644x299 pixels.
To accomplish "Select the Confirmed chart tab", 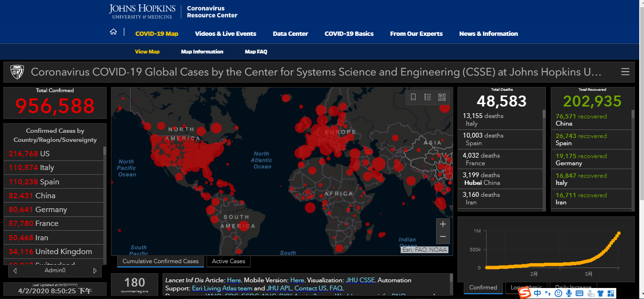I will (483, 288).
